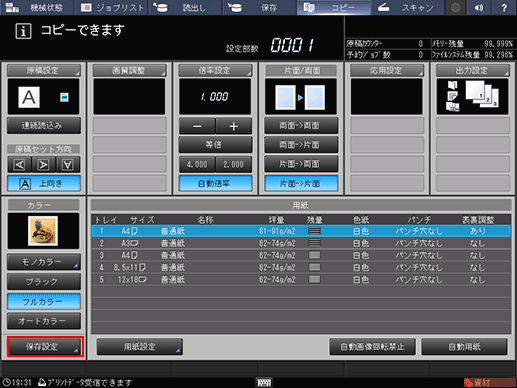
Task: Switch to スキャン tab
Action: [407, 8]
